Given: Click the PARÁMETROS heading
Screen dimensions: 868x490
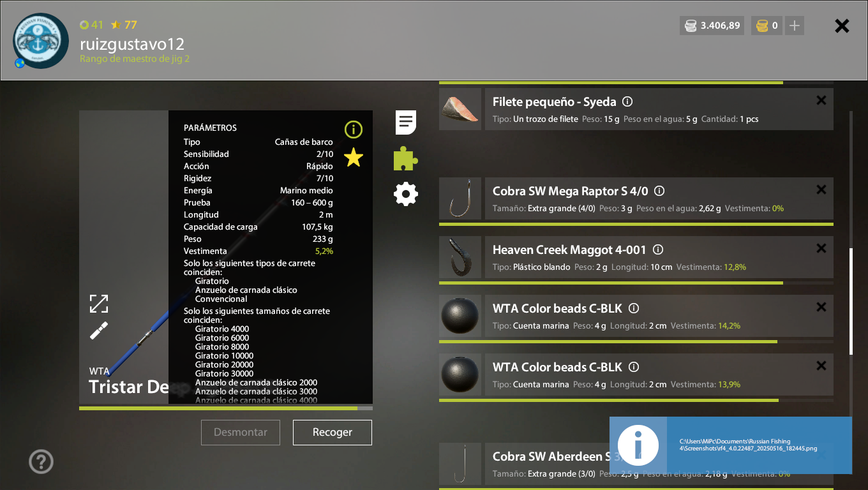Looking at the screenshot, I should tap(210, 128).
